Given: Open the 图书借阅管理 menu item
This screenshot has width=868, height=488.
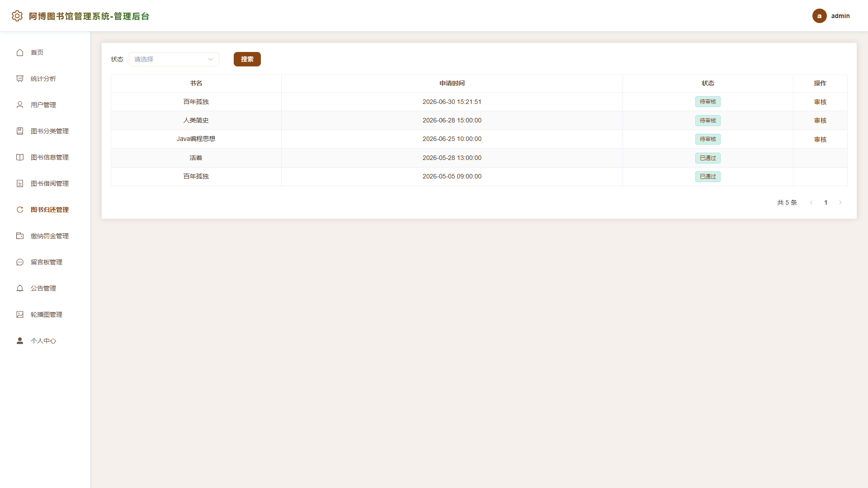Looking at the screenshot, I should click(45, 183).
